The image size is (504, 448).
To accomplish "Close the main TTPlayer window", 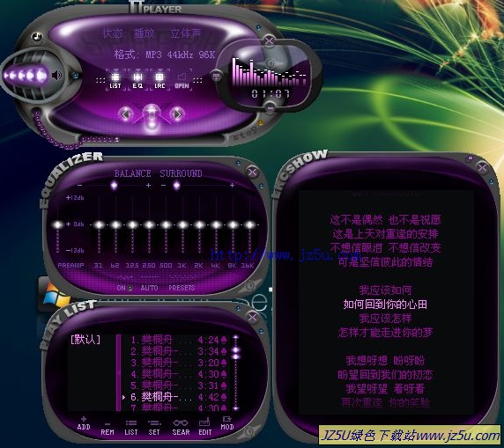I will [270, 41].
